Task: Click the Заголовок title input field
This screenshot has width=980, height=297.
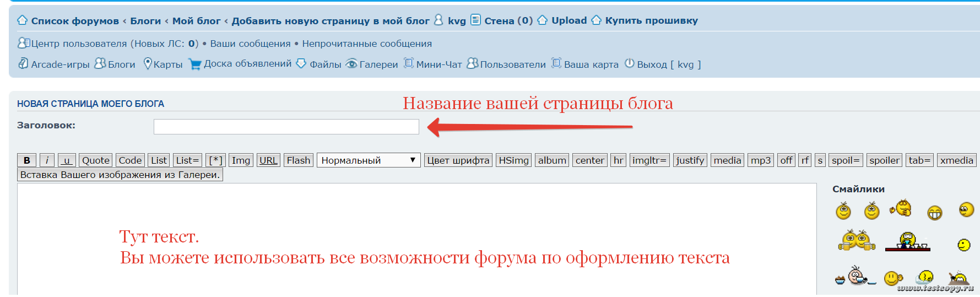Action: [286, 127]
